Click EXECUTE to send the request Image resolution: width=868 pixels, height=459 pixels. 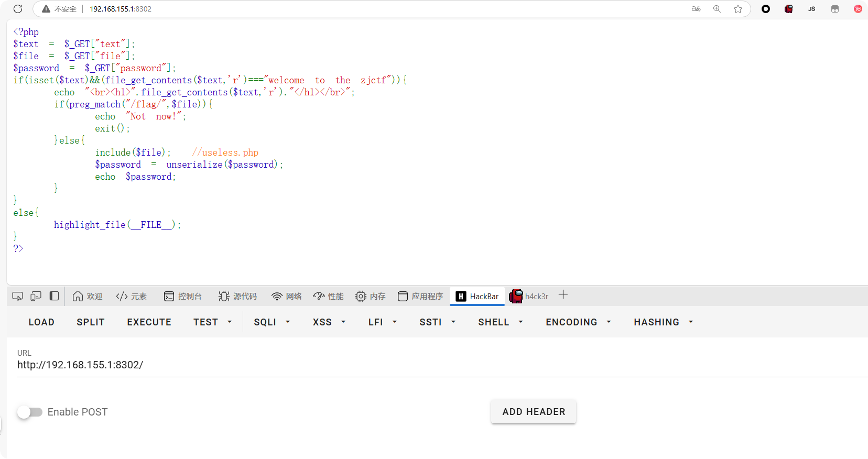pyautogui.click(x=149, y=322)
